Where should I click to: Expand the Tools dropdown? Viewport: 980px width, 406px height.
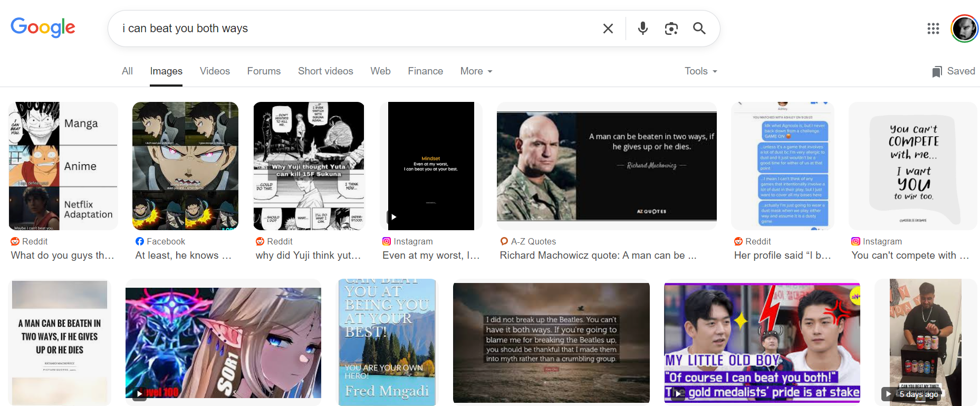[700, 71]
